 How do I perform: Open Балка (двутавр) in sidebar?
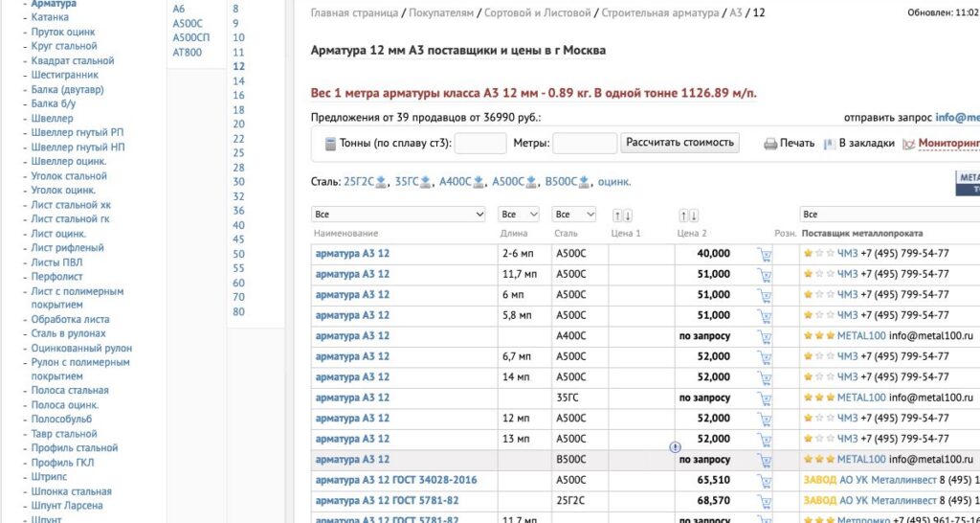point(68,89)
